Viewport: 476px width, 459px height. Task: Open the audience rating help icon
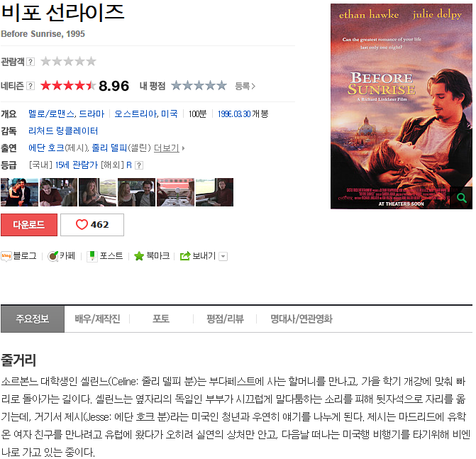pyautogui.click(x=31, y=62)
